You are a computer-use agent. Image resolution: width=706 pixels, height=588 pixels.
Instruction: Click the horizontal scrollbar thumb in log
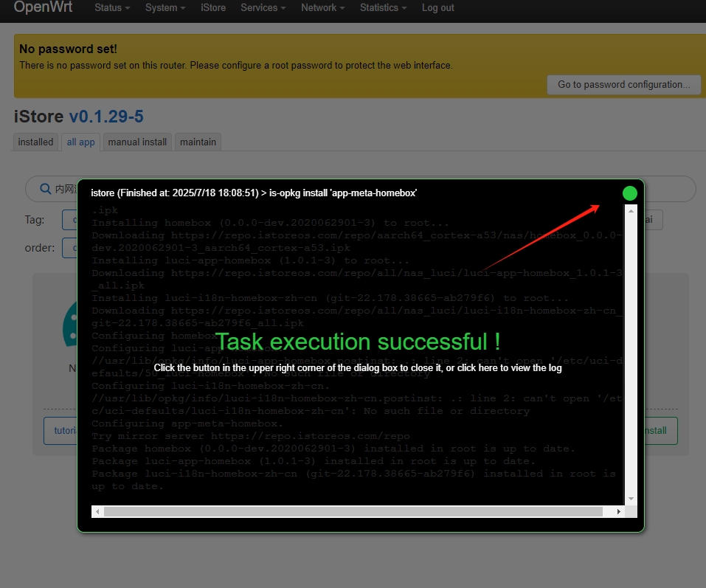click(353, 511)
